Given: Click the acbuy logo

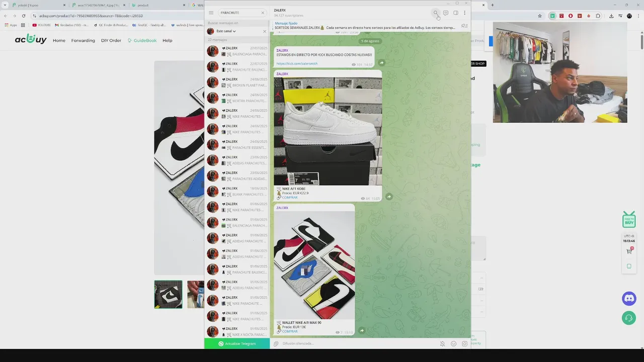Looking at the screenshot, I should 31,39.
